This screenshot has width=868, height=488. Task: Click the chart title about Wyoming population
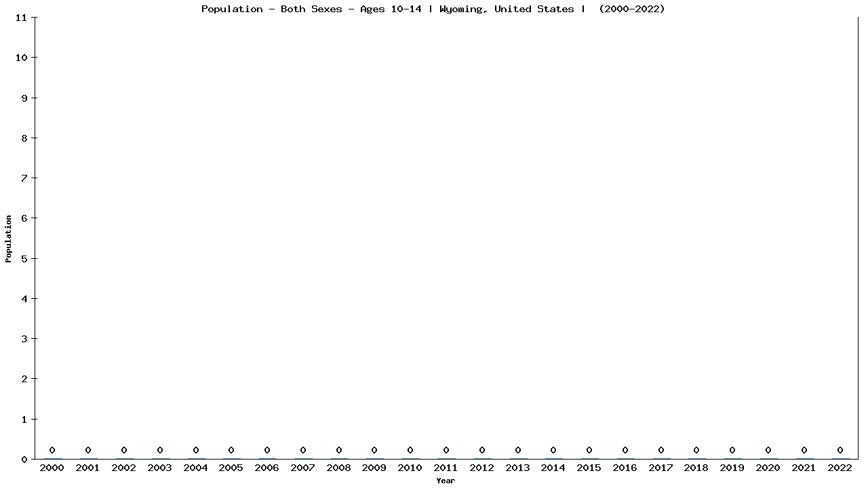pyautogui.click(x=433, y=9)
